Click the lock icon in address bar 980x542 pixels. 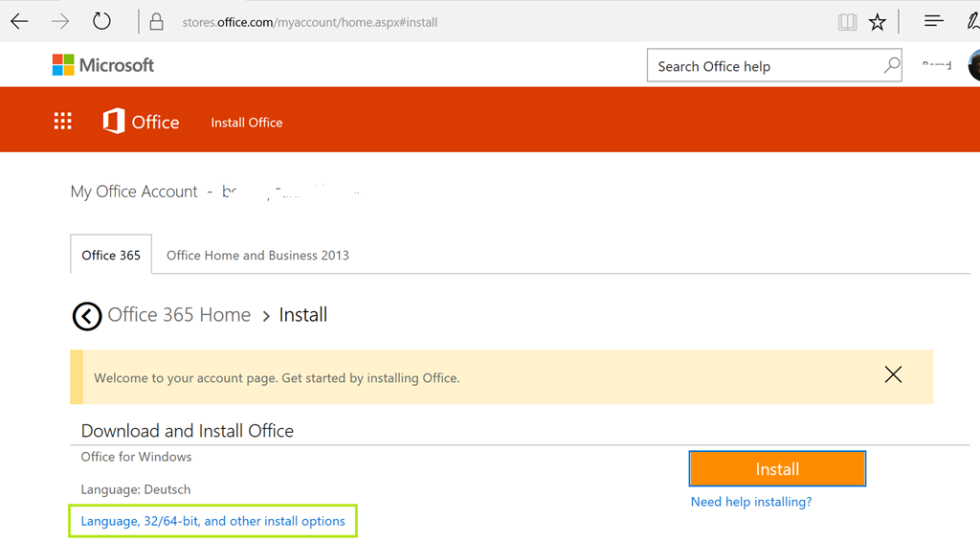point(156,22)
